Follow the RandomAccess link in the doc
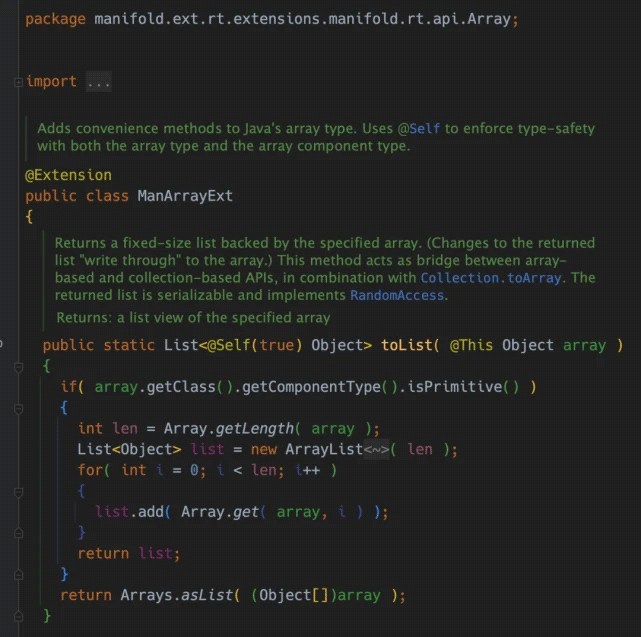The height and width of the screenshot is (637, 641). click(397, 295)
